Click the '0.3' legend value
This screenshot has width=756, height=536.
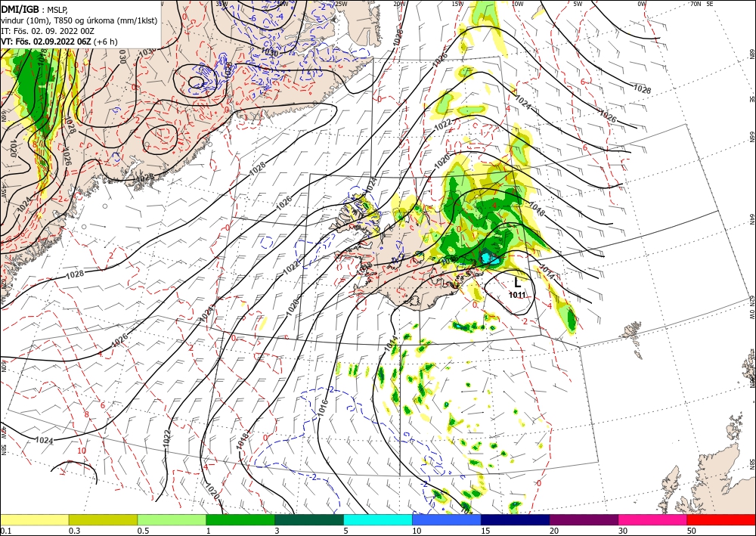click(x=74, y=531)
